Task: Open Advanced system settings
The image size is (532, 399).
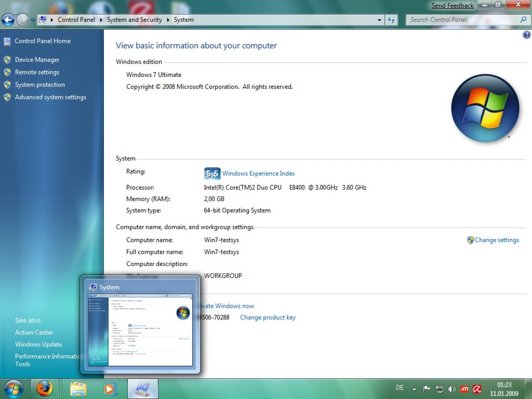Action: click(x=51, y=97)
